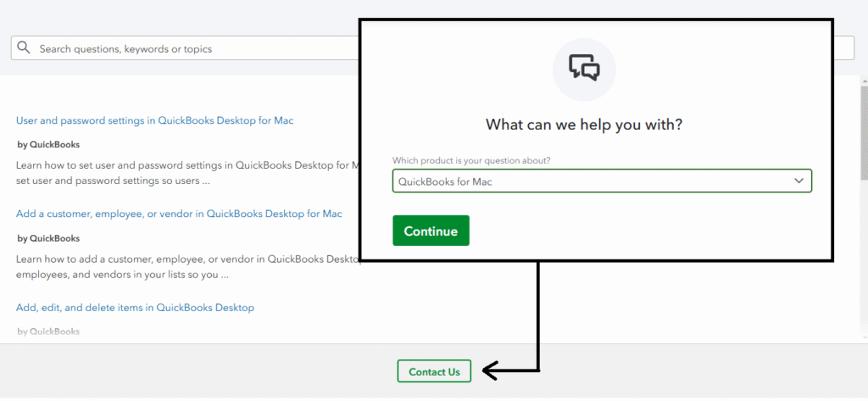Click the search questions, keywords or topics field

186,48
